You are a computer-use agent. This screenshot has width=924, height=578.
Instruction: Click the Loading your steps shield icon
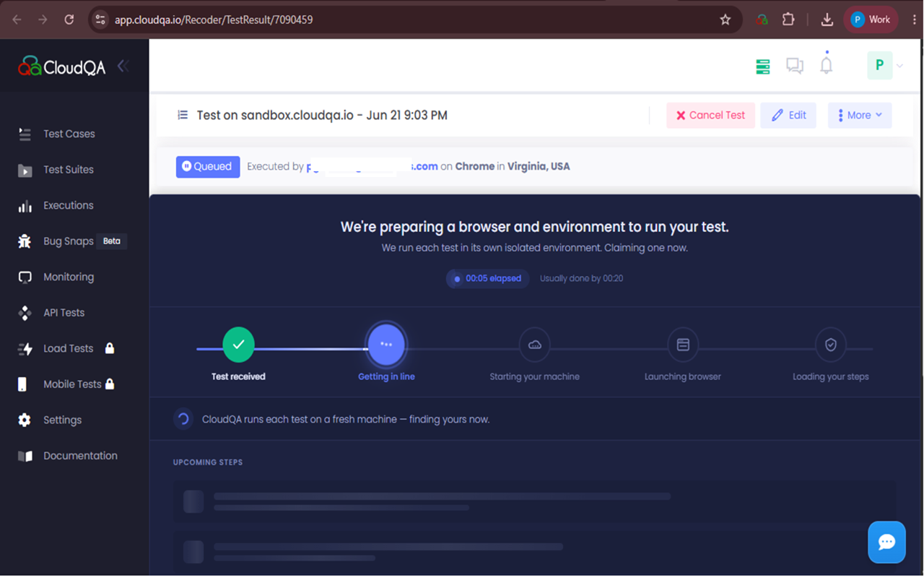click(x=831, y=345)
